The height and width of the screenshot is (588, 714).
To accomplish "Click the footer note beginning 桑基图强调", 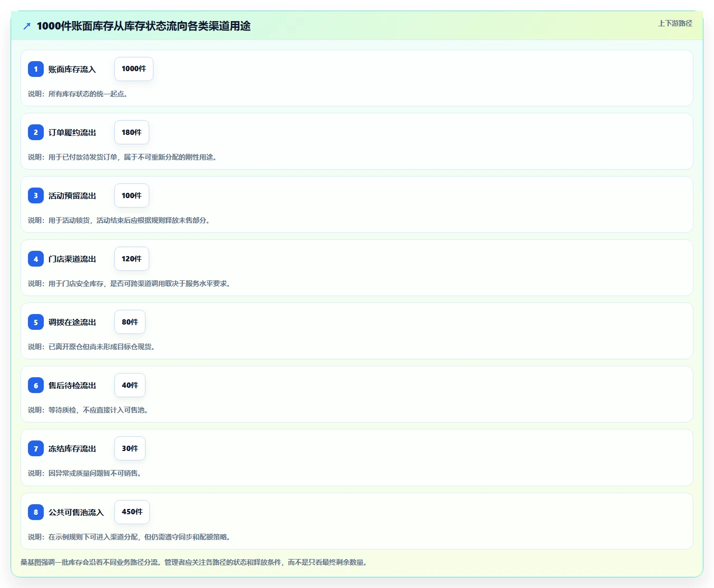I will 195,562.
